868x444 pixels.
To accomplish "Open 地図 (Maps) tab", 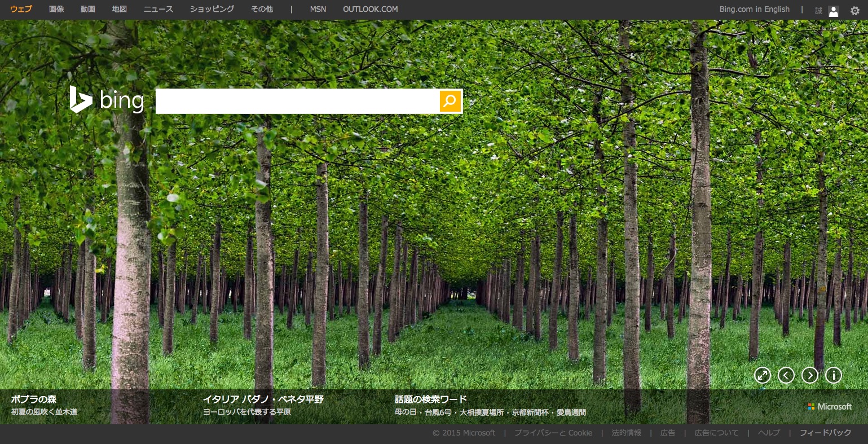I will tap(120, 9).
